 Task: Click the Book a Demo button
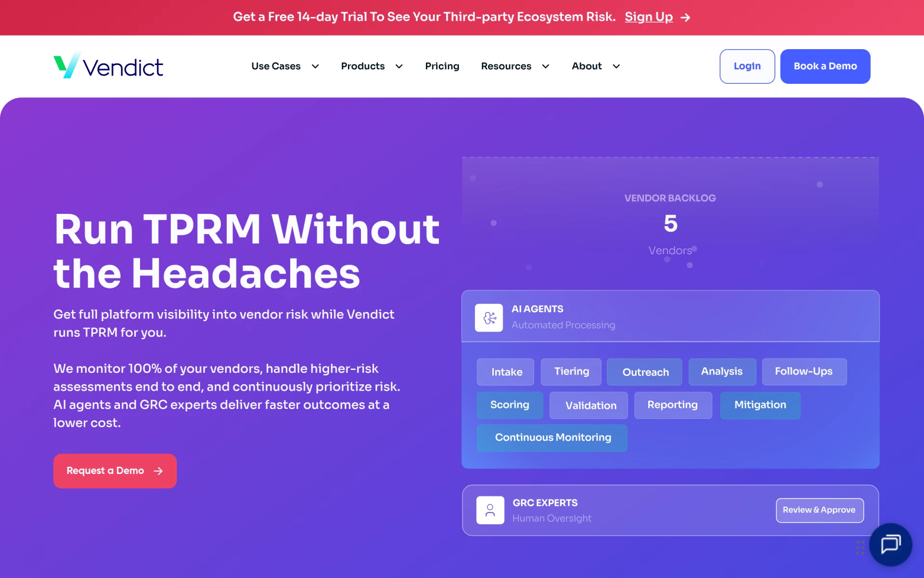825,66
